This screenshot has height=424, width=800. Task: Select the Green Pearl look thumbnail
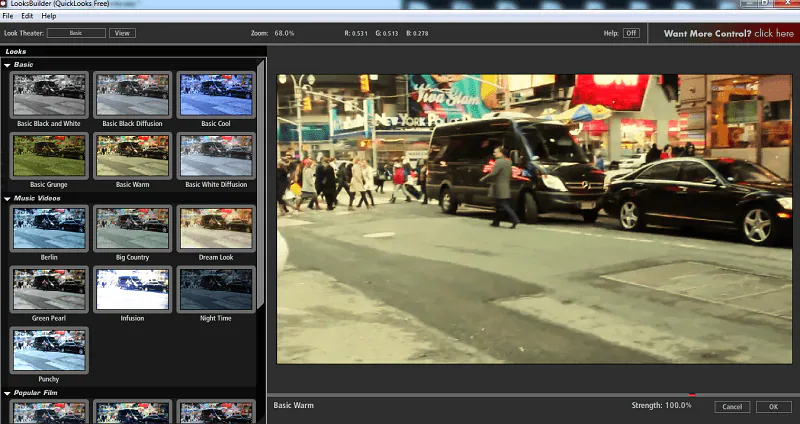tap(49, 289)
